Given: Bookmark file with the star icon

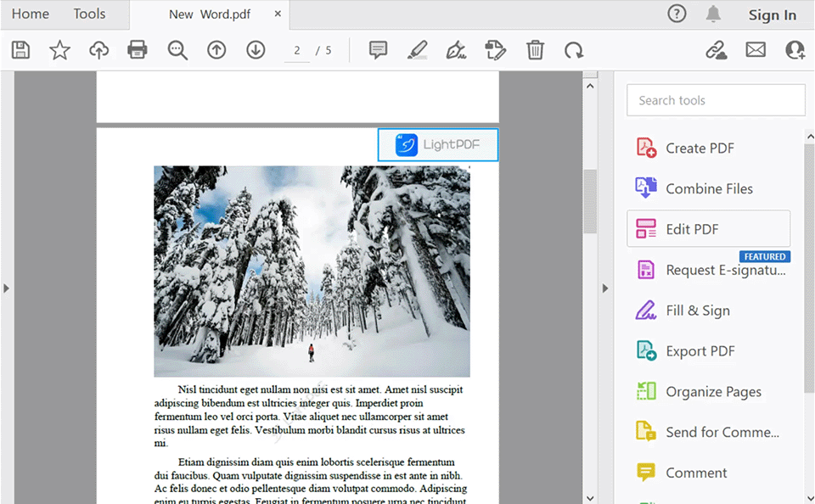Looking at the screenshot, I should click(59, 50).
